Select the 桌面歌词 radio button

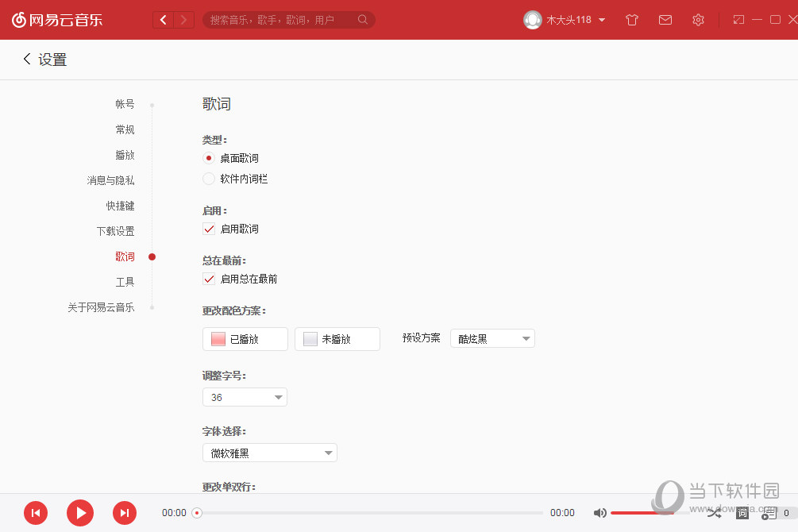[208, 158]
